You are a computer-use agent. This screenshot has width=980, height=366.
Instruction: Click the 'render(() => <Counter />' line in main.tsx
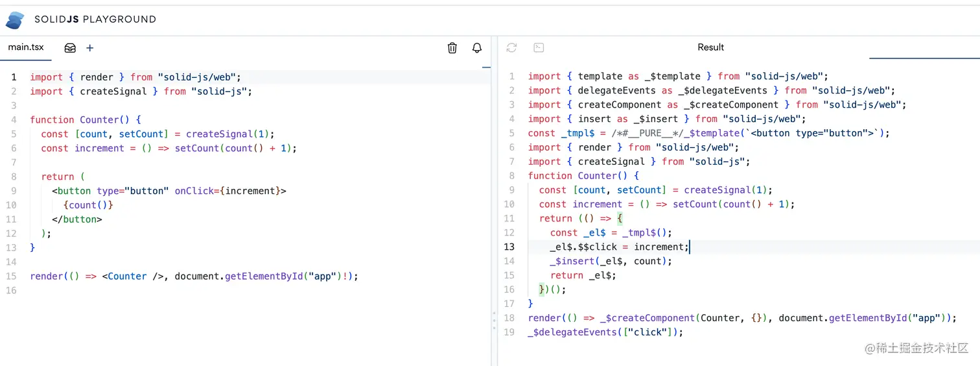[194, 276]
